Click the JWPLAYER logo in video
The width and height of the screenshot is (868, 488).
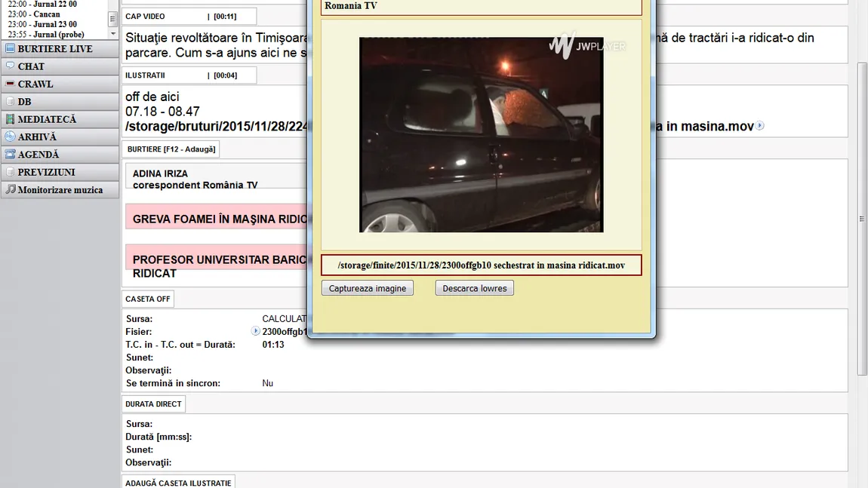(x=587, y=45)
